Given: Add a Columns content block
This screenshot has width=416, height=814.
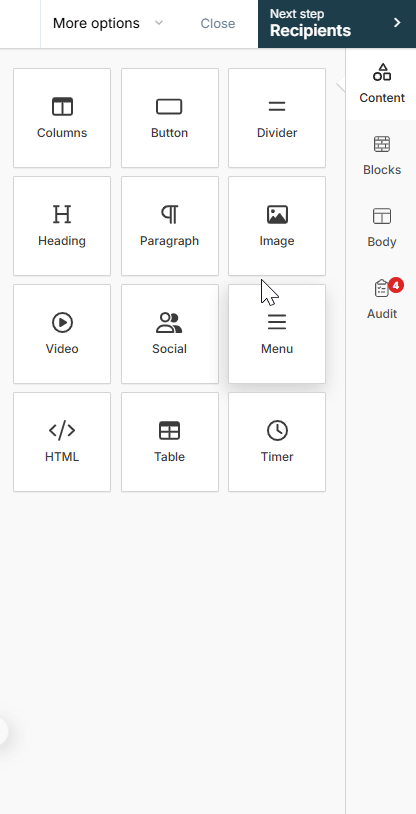Looking at the screenshot, I should tap(62, 118).
